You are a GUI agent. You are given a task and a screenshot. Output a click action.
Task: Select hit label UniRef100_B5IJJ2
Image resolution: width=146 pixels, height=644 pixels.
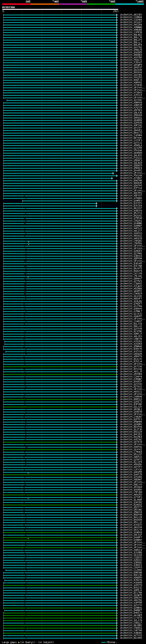[x=131, y=522]
